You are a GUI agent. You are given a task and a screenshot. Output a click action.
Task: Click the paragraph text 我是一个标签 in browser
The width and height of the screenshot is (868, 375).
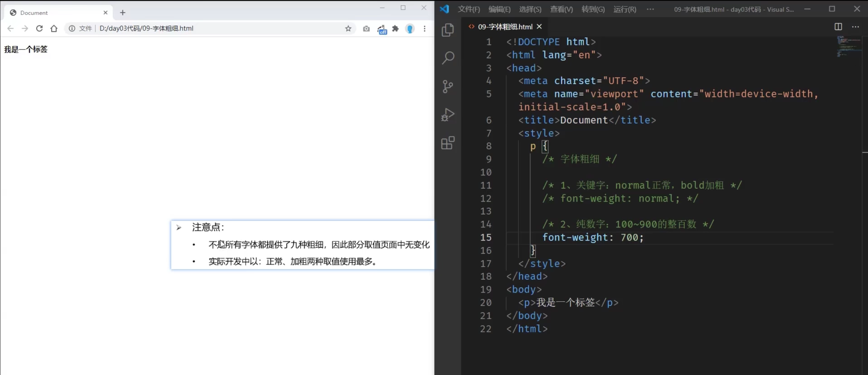[26, 49]
